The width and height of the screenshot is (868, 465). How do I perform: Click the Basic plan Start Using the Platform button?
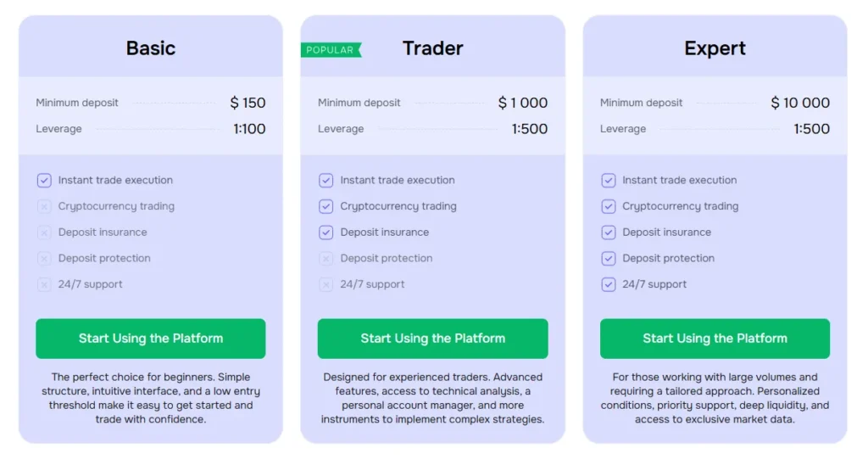click(150, 339)
